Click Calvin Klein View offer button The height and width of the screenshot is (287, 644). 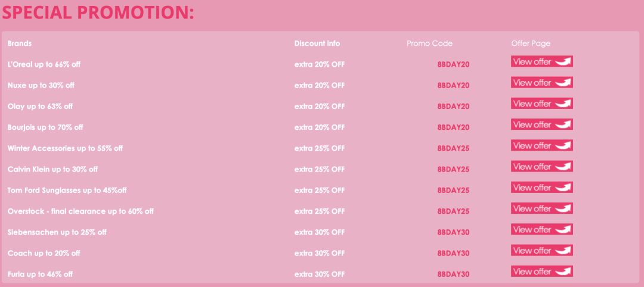541,167
